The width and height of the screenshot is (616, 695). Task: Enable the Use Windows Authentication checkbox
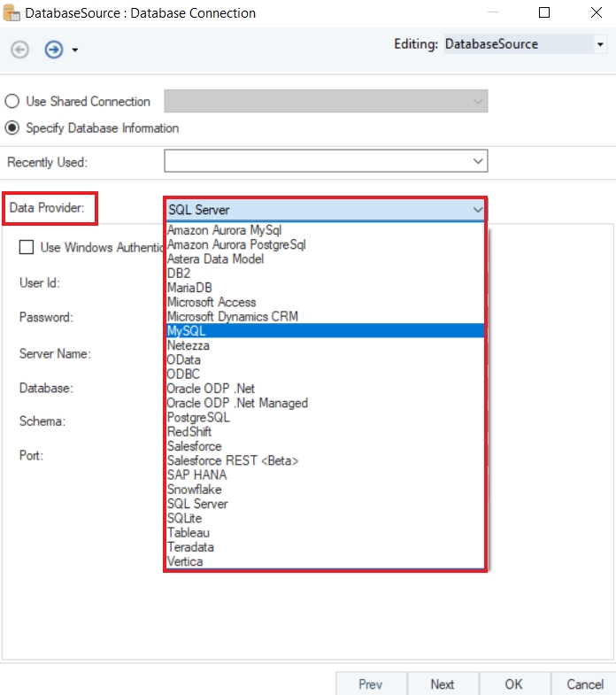click(x=27, y=247)
